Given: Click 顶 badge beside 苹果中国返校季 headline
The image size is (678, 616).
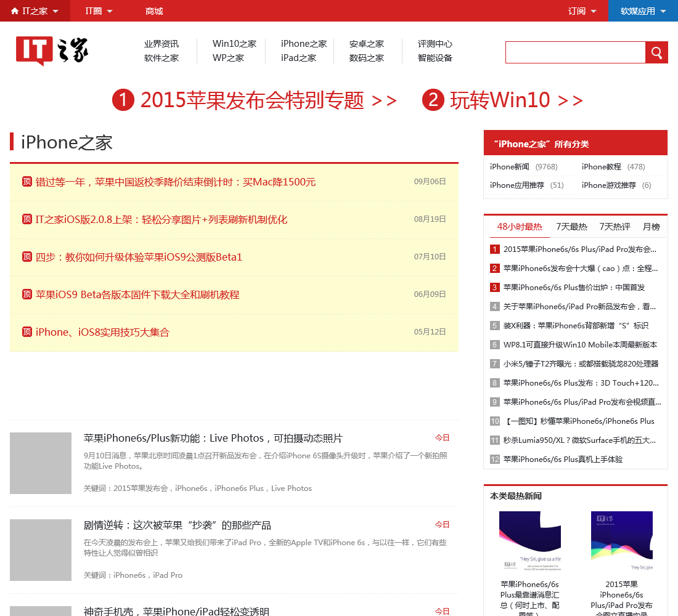Looking at the screenshot, I should click(x=27, y=182).
